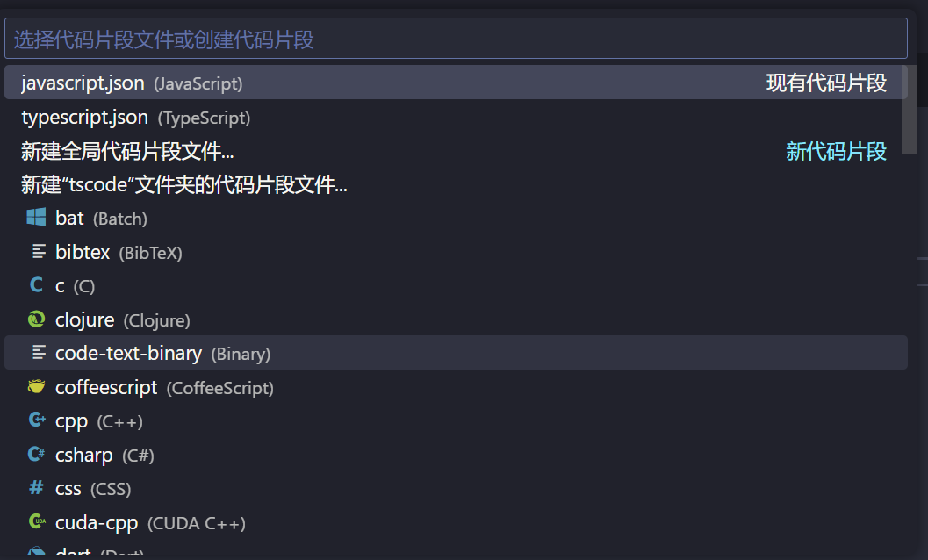Click the binary file icon beside code-text-binary
This screenshot has width=928, height=560.
pos(38,353)
